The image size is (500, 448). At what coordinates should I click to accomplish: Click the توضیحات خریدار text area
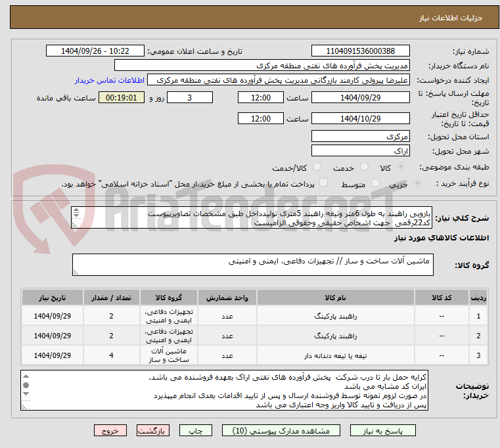coord(224,390)
